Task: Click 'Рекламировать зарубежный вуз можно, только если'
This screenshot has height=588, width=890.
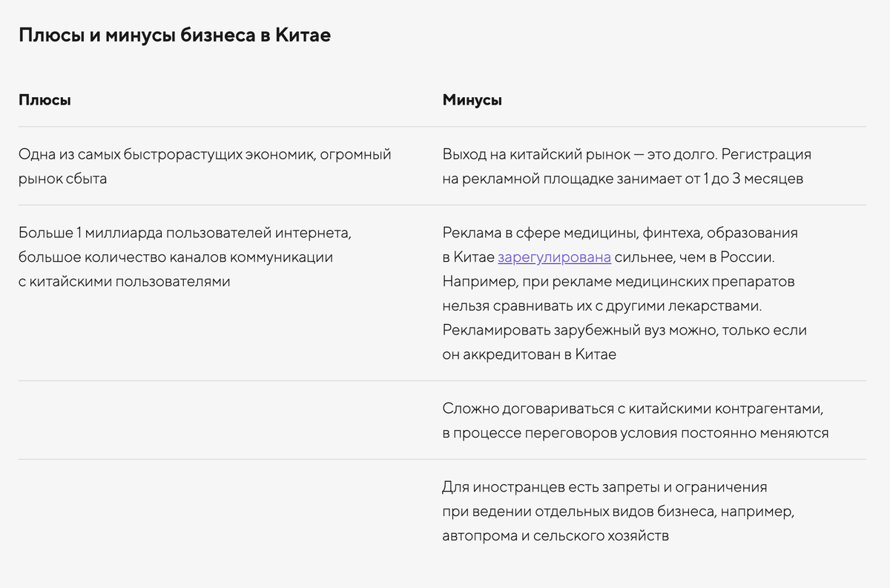Action: coord(624,330)
